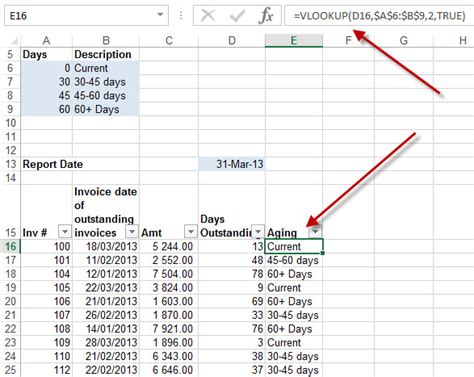This screenshot has width=474, height=377.
Task: Select row 20 header
Action: [x=10, y=301]
